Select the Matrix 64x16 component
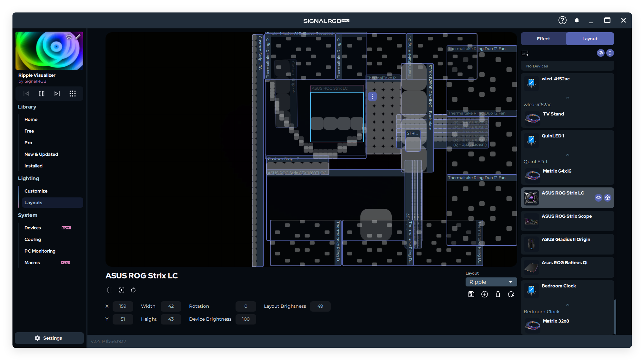 coord(568,175)
